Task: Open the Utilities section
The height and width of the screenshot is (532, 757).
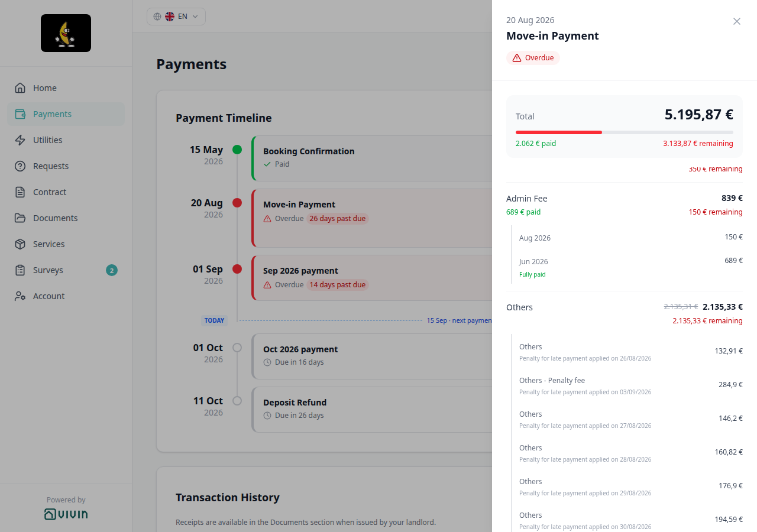Action: (x=66, y=140)
